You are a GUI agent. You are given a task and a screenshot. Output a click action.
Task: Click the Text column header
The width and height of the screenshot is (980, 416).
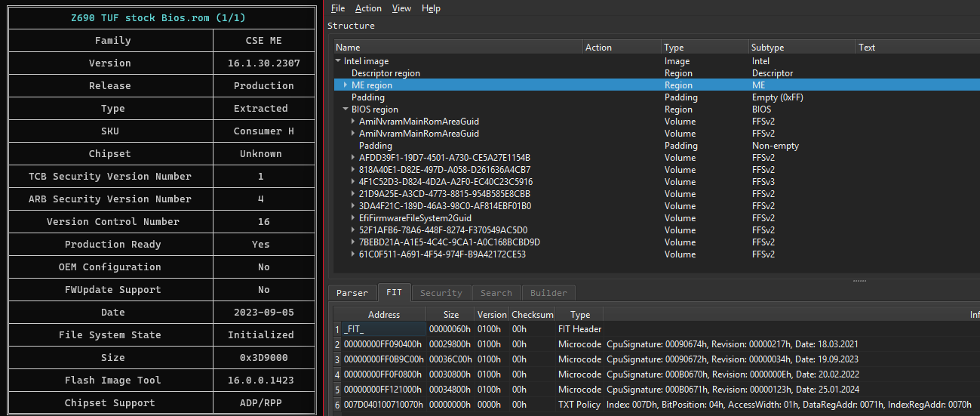[917, 48]
